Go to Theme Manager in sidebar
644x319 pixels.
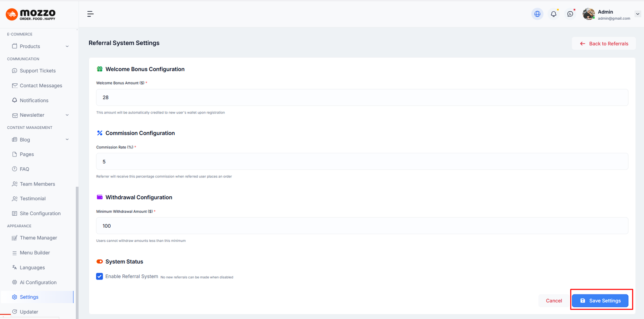[x=38, y=238]
